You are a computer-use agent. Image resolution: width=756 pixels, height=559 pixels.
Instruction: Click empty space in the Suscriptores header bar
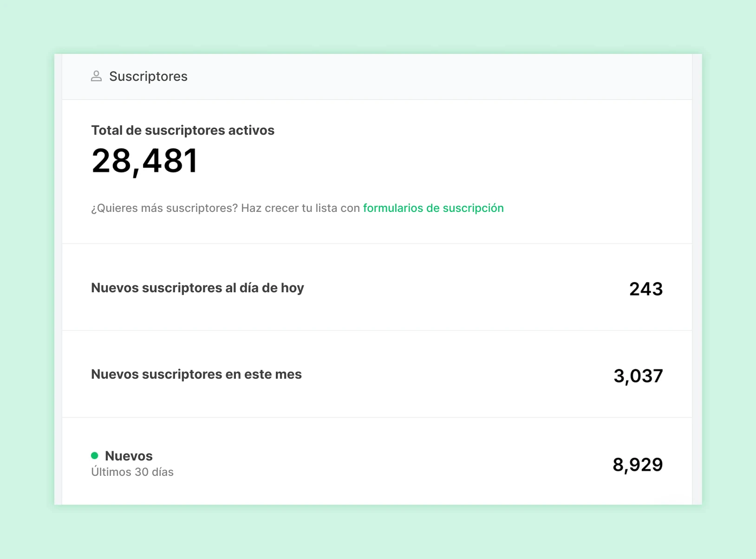[x=418, y=77]
